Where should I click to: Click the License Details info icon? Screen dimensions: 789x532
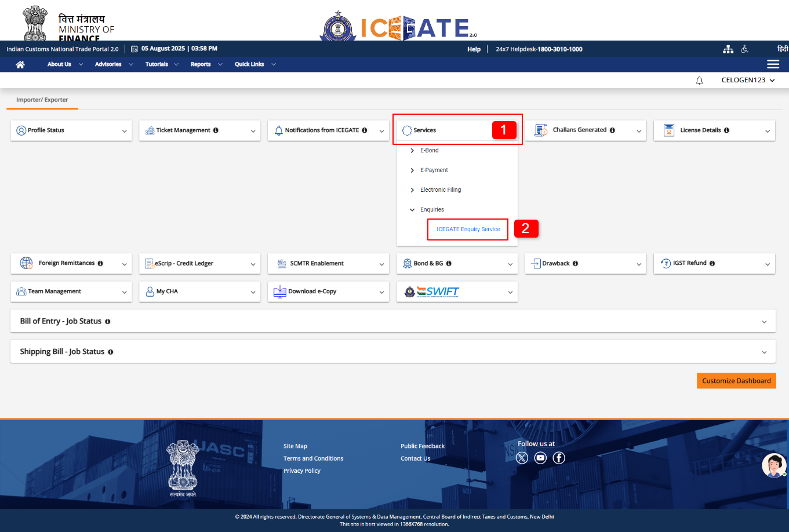pyautogui.click(x=726, y=130)
